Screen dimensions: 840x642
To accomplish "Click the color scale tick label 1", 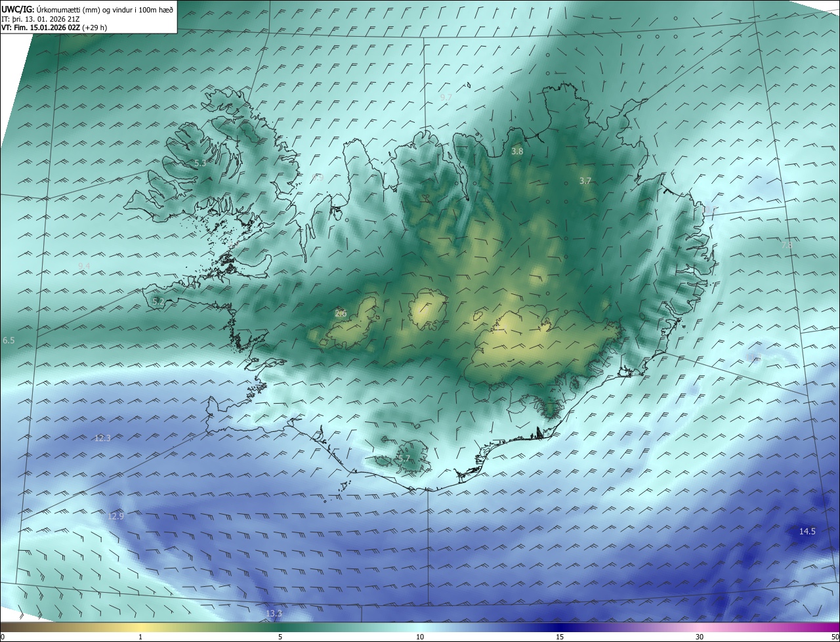I will [x=140, y=637].
